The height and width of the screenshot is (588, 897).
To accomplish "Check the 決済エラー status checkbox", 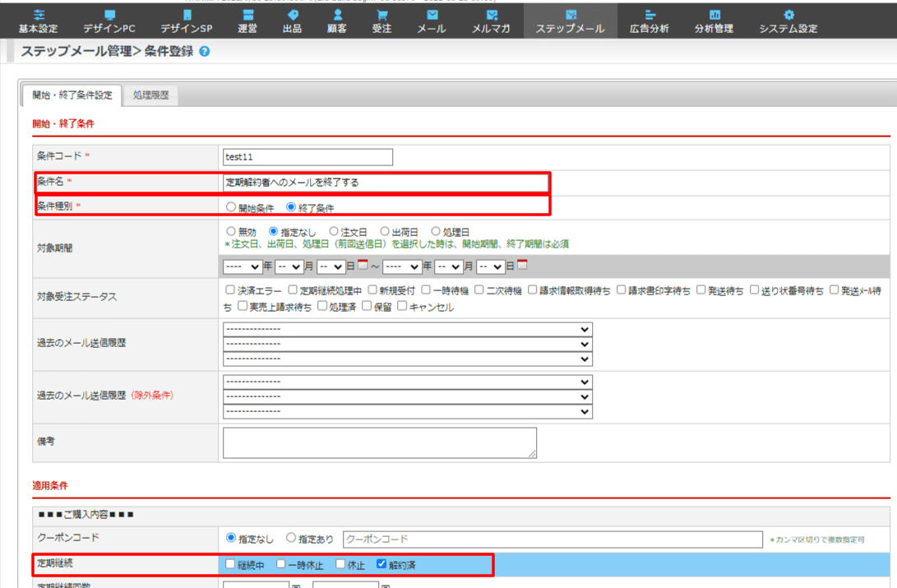I will (x=230, y=290).
